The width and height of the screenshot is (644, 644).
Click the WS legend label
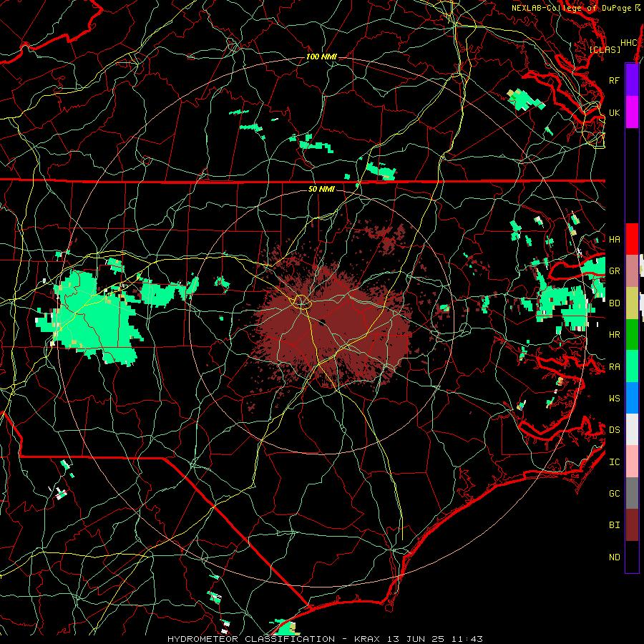click(614, 398)
